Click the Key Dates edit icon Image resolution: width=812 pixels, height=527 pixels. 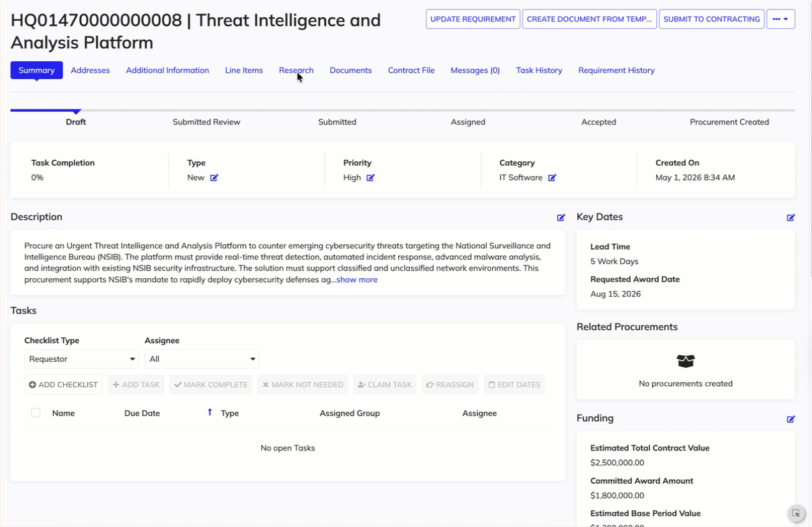click(x=791, y=218)
